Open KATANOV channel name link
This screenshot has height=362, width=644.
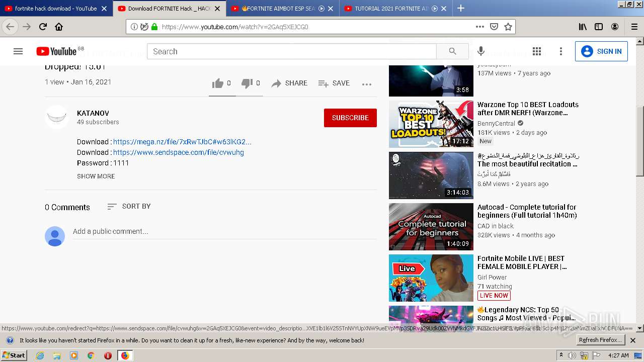(x=93, y=113)
